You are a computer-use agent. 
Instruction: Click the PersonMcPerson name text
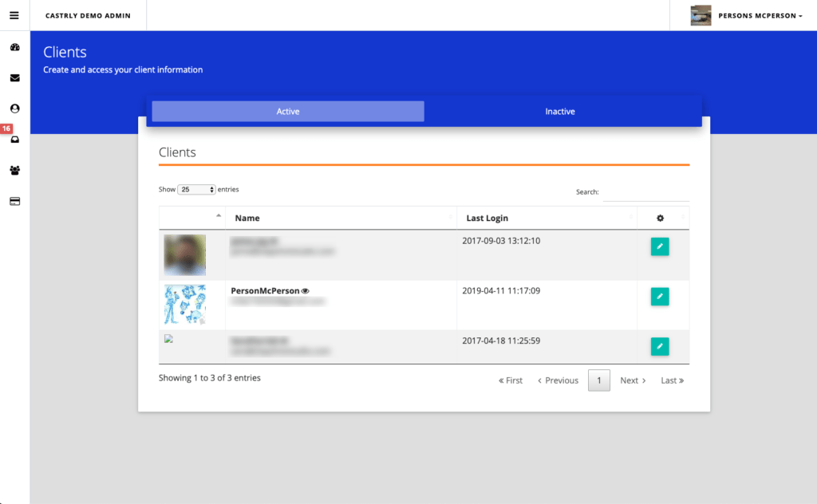pyautogui.click(x=265, y=291)
